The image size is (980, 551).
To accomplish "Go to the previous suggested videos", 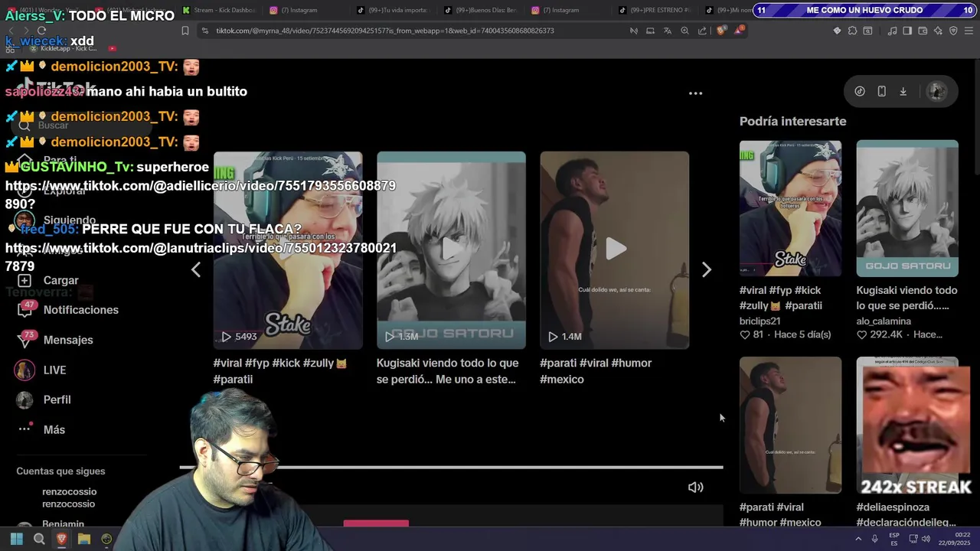I will (196, 269).
